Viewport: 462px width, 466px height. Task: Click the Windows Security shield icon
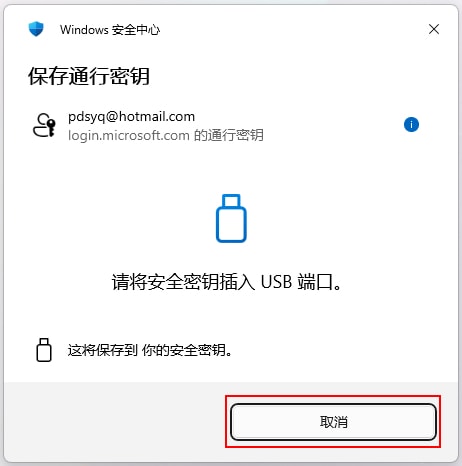(x=36, y=29)
